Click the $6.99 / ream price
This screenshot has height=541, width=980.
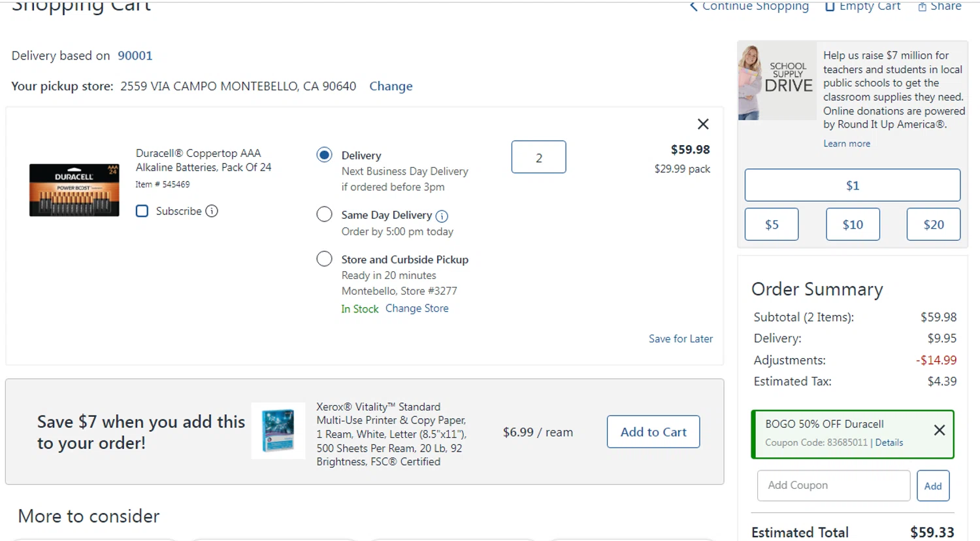pos(538,432)
